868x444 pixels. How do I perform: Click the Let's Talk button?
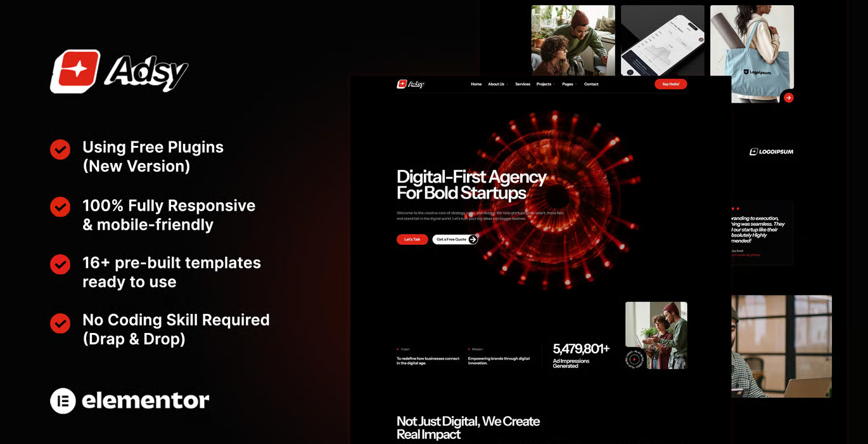pyautogui.click(x=412, y=239)
